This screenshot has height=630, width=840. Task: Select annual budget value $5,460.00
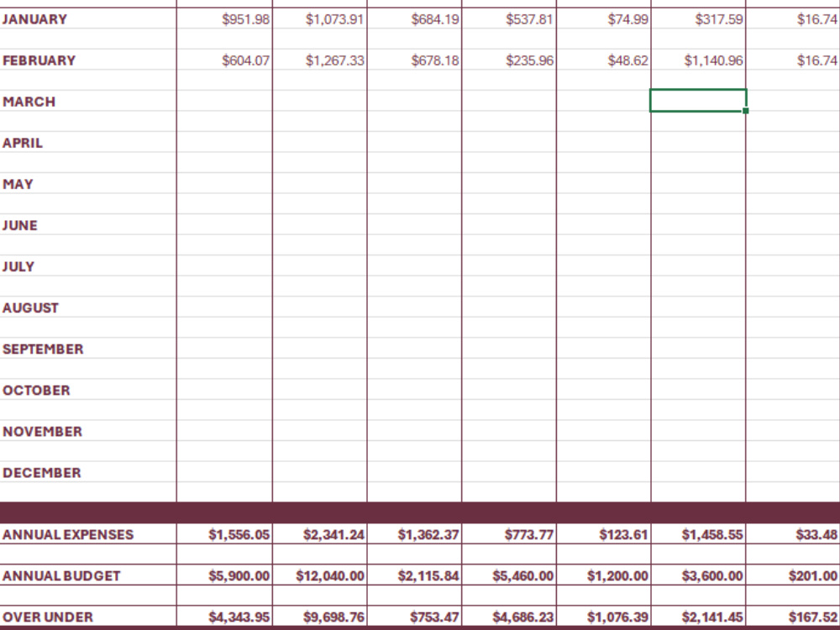pos(510,576)
